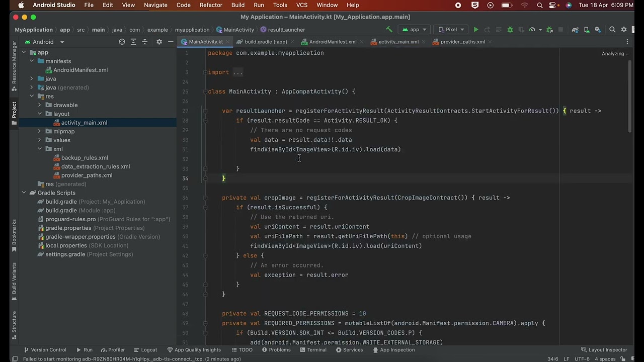The width and height of the screenshot is (644, 362).
Task: Expand the java folder in project tree
Action: pos(32,79)
